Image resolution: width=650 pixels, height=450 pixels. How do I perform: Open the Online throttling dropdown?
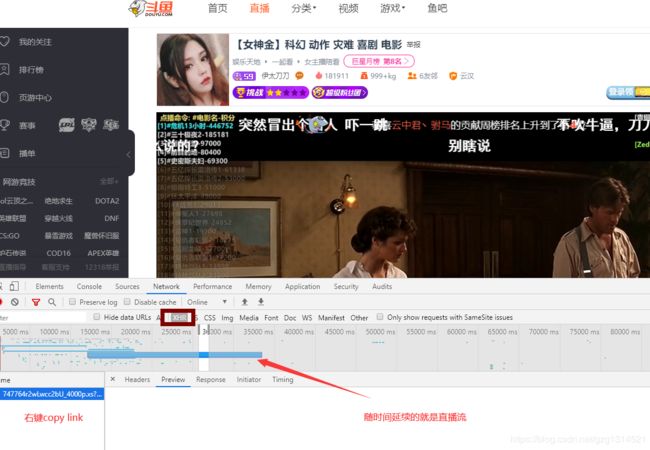click(x=206, y=302)
